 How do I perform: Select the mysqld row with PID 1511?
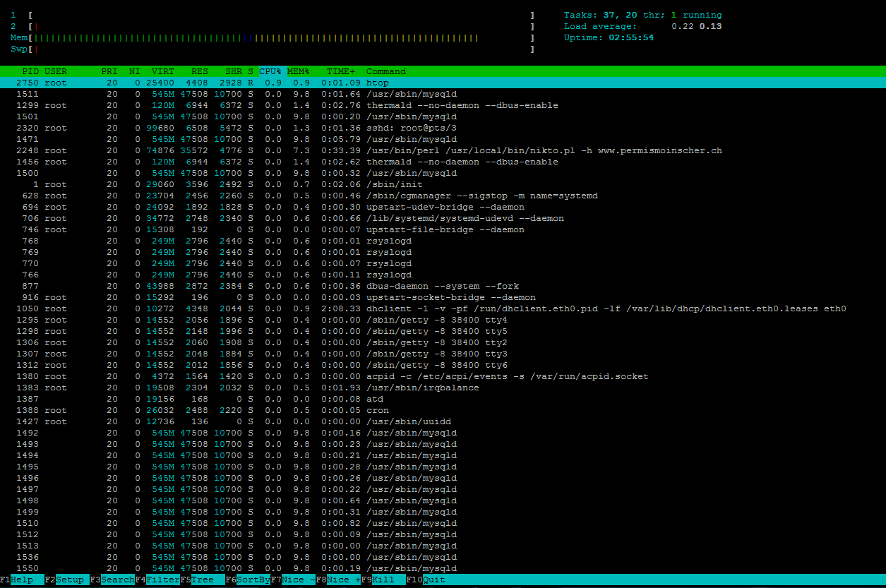443,94
